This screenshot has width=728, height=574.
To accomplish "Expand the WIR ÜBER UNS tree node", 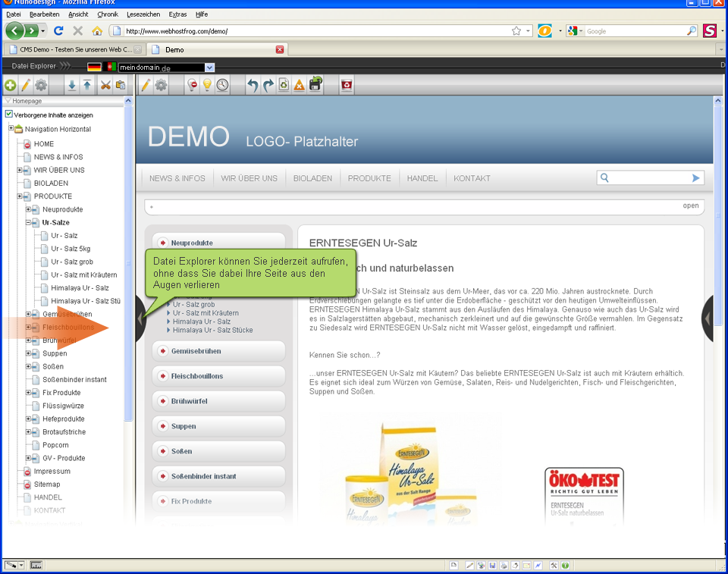I will pos(20,170).
